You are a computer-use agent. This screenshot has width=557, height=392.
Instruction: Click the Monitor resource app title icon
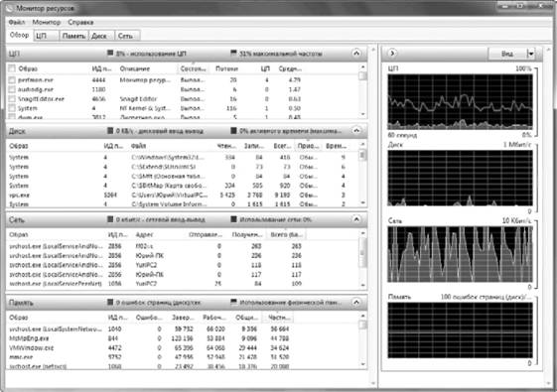click(x=10, y=8)
